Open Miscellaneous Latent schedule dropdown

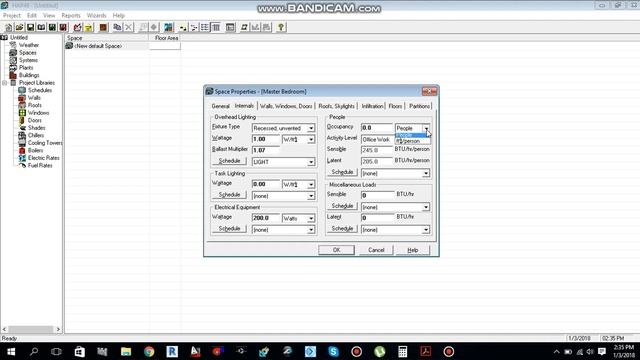pyautogui.click(x=426, y=230)
